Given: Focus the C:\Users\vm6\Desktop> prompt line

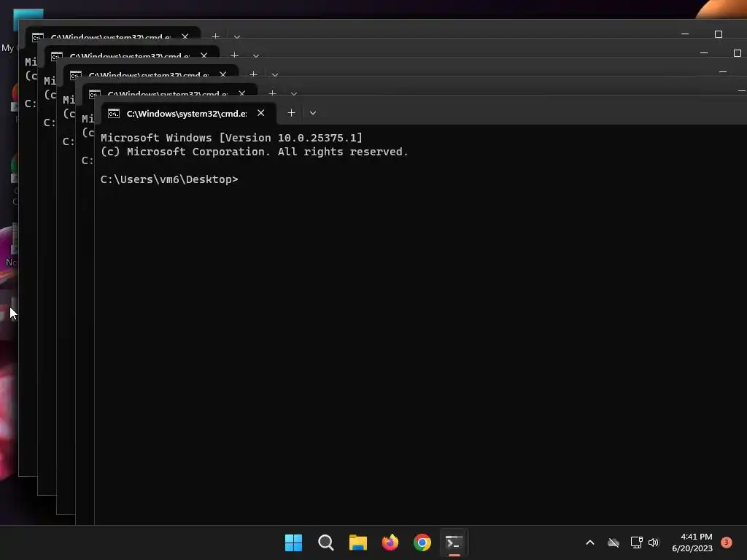Looking at the screenshot, I should (169, 179).
